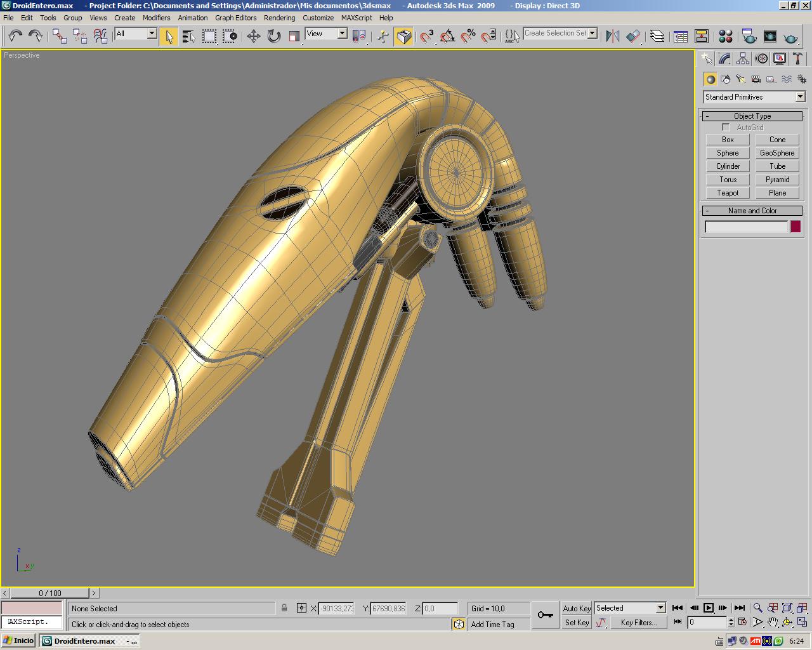
Task: Activate the Pan View hand tool
Action: pyautogui.click(x=773, y=623)
